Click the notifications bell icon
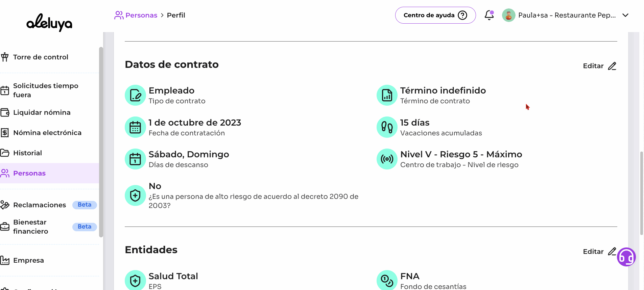 pyautogui.click(x=489, y=15)
